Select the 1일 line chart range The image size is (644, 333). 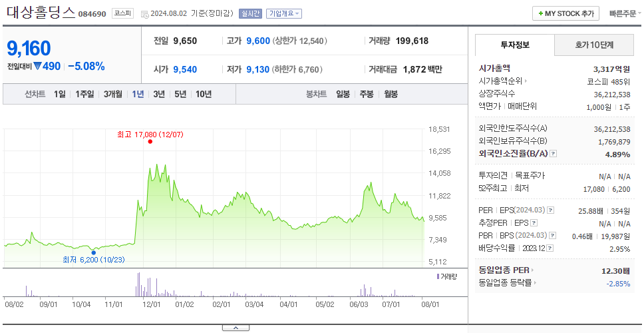click(x=60, y=94)
